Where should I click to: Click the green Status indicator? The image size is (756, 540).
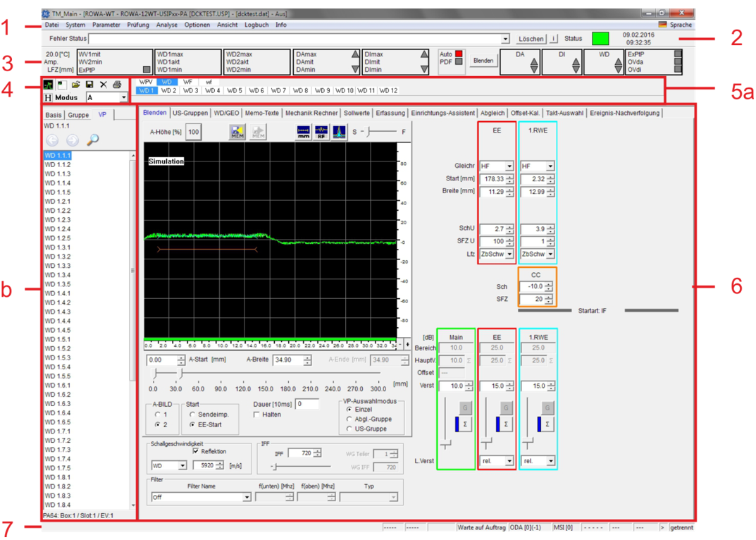pyautogui.click(x=600, y=39)
